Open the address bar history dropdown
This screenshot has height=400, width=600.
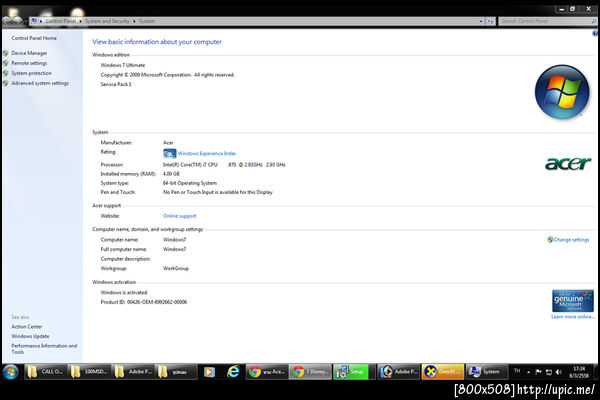pos(481,21)
